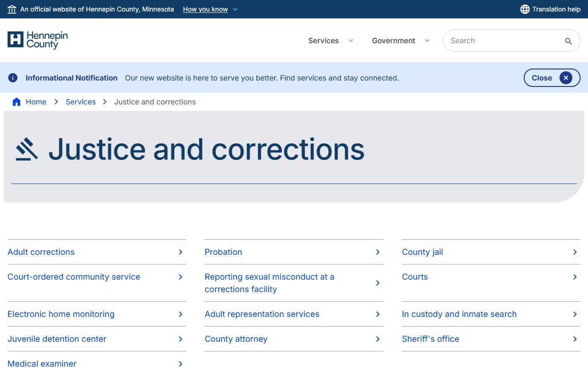The image size is (588, 368).
Task: Click the magnifier search icon
Action: (568, 41)
